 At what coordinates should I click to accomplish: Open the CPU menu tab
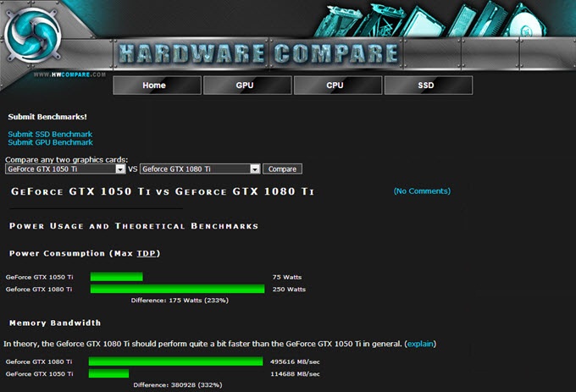(x=338, y=86)
